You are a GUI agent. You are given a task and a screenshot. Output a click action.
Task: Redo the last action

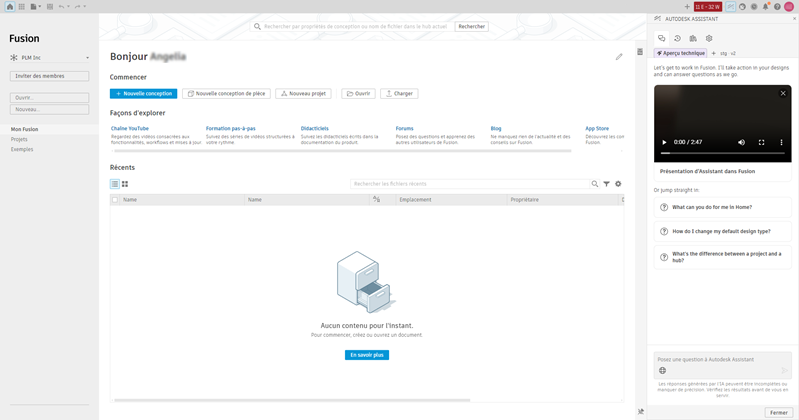pyautogui.click(x=77, y=7)
